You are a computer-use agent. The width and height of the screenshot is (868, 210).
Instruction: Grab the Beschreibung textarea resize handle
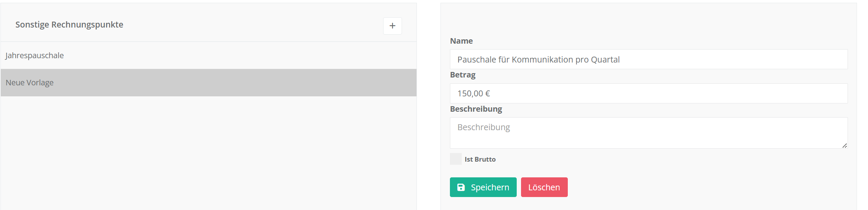point(844,146)
